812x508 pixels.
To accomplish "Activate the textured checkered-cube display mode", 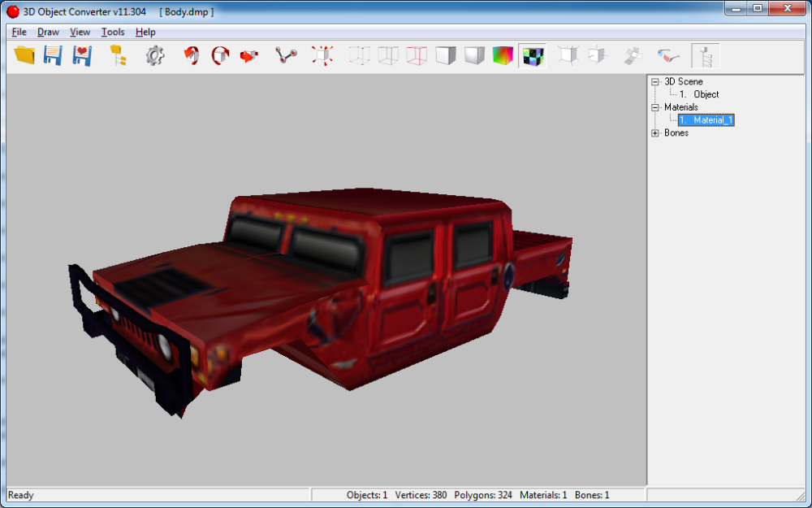I will (532, 54).
